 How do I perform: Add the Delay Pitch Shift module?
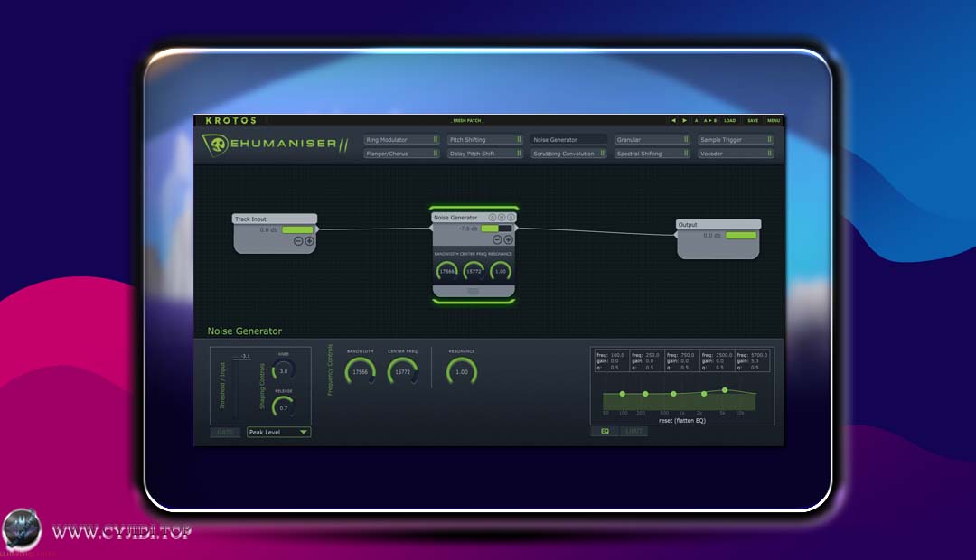(x=485, y=154)
